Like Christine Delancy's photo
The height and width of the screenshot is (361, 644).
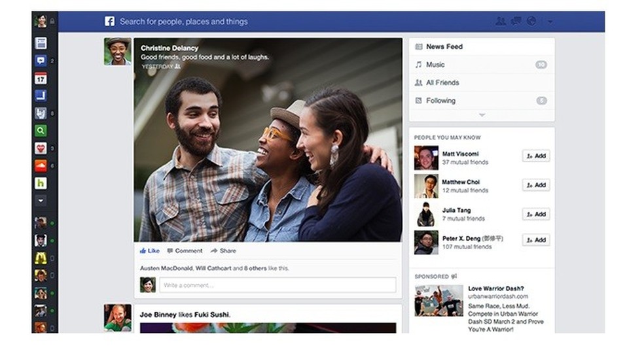pos(149,250)
